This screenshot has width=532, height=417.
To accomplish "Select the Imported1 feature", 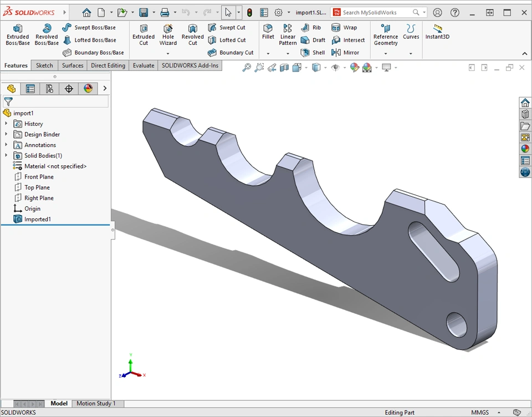I will 32,219.
